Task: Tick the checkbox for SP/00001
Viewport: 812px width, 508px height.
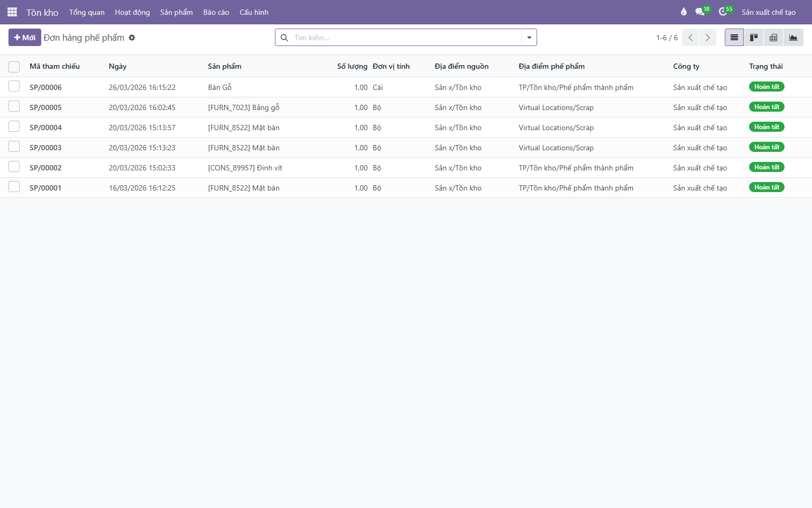Action: [x=14, y=187]
